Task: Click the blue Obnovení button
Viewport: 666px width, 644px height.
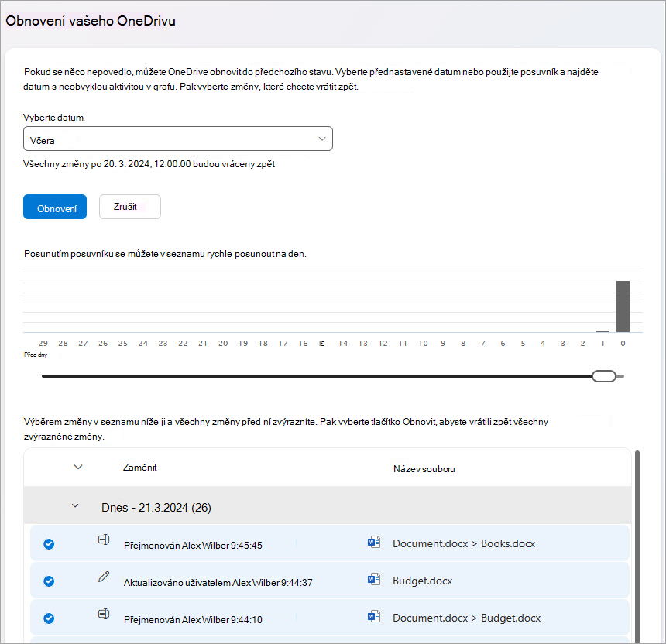Action: [55, 207]
